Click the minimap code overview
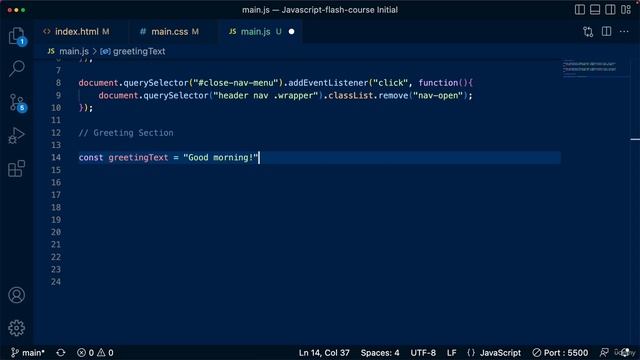640x360 pixels. 590,68
